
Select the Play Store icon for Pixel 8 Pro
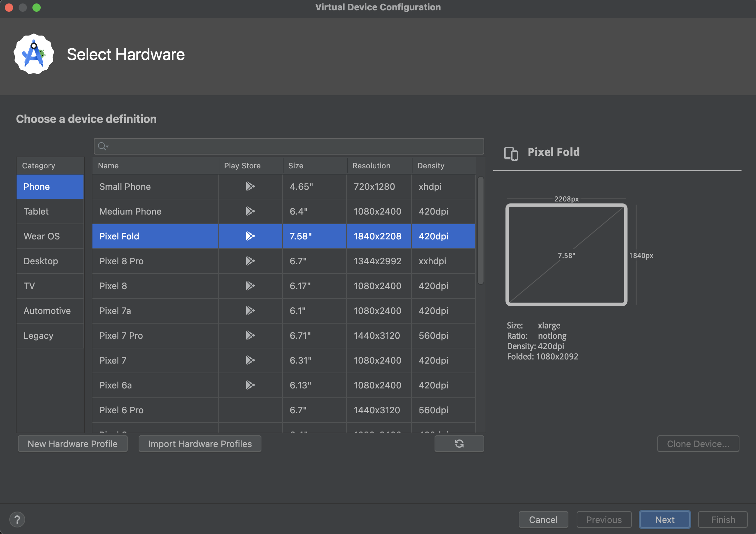tap(250, 261)
